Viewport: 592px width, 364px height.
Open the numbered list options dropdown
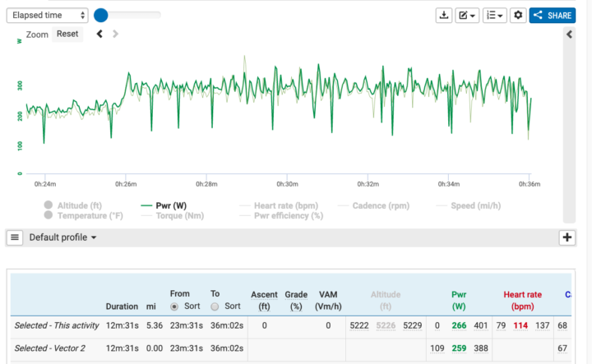494,16
